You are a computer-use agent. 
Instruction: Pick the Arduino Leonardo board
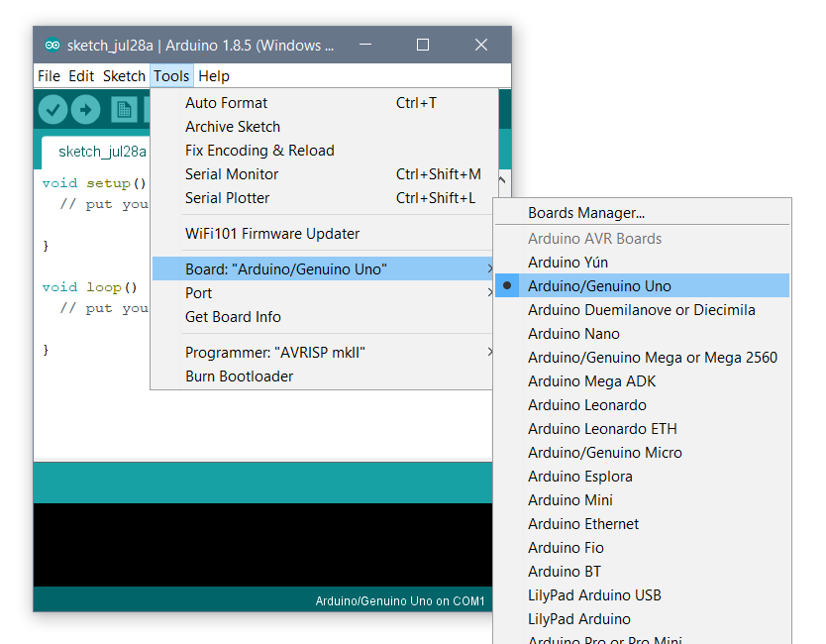point(586,405)
